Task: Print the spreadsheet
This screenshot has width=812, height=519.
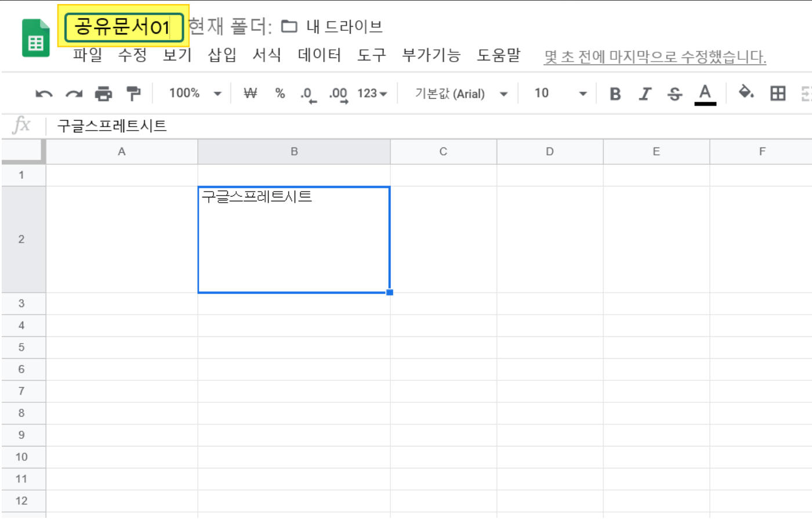Action: (x=104, y=93)
